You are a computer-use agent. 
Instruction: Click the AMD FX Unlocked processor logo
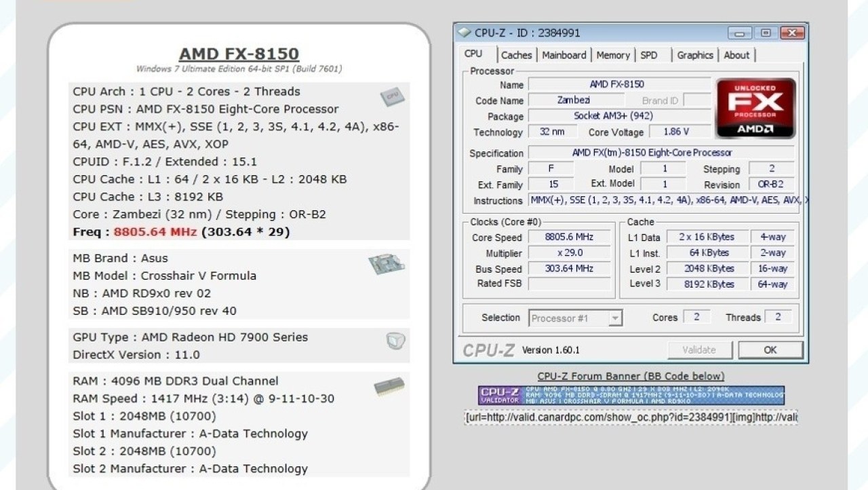pos(756,109)
